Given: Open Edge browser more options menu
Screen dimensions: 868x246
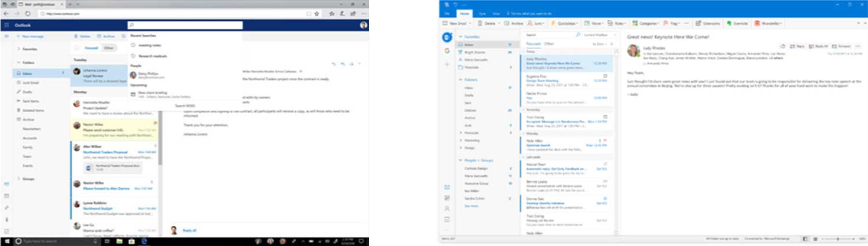Looking at the screenshot, I should tap(363, 13).
